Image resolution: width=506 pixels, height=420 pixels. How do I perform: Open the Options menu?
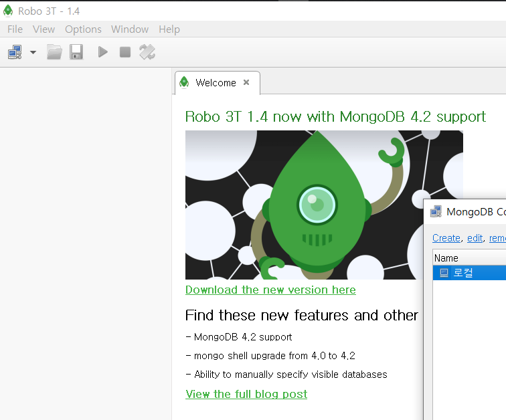click(x=83, y=29)
